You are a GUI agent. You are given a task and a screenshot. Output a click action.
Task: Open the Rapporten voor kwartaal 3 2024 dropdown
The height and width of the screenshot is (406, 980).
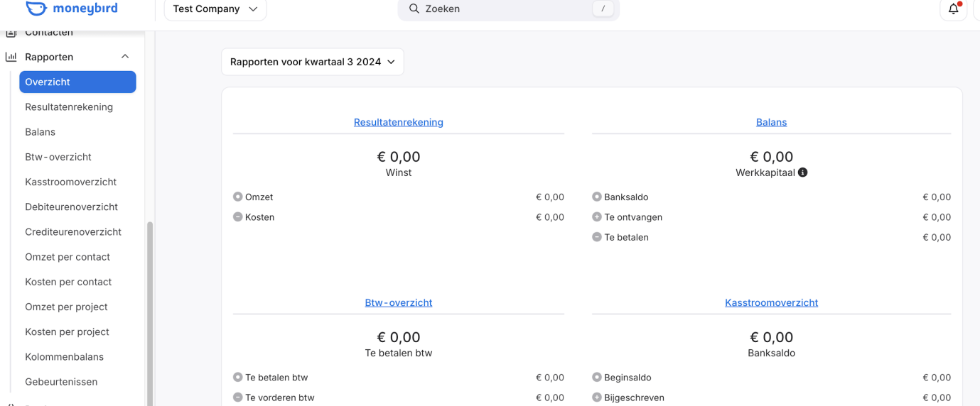312,62
